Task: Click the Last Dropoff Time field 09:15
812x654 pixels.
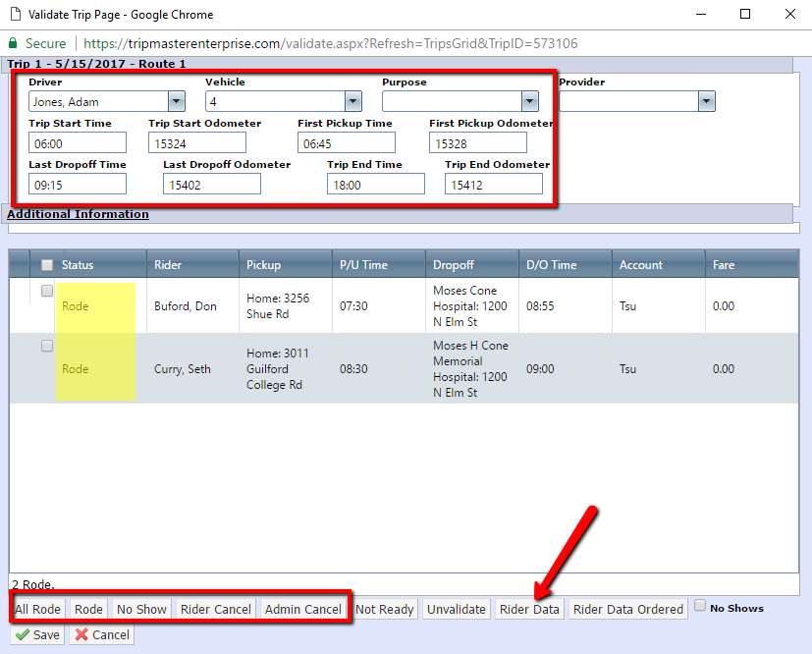Action: (78, 185)
